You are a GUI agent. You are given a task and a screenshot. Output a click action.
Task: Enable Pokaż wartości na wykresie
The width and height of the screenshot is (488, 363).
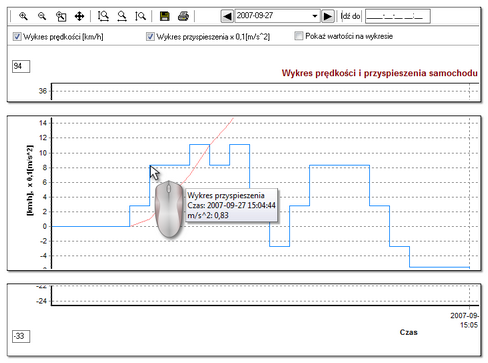pyautogui.click(x=299, y=36)
